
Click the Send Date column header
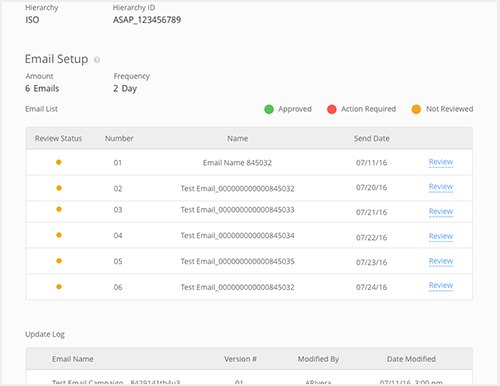coord(372,138)
